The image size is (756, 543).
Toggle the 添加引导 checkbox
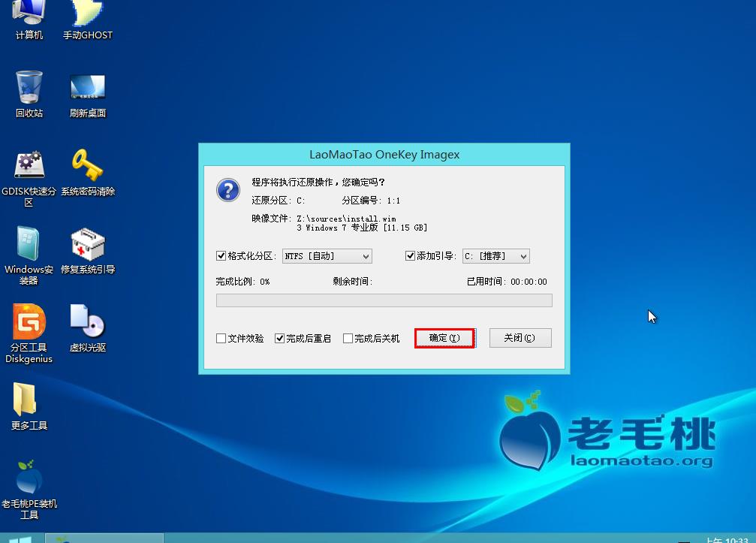[x=411, y=256]
